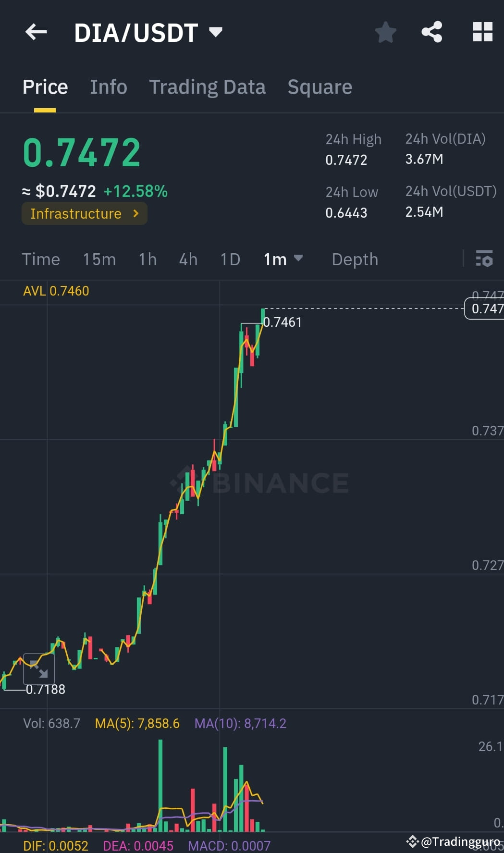Tap the current price label 0.747 on axis
The width and height of the screenshot is (504, 853).
click(x=485, y=309)
